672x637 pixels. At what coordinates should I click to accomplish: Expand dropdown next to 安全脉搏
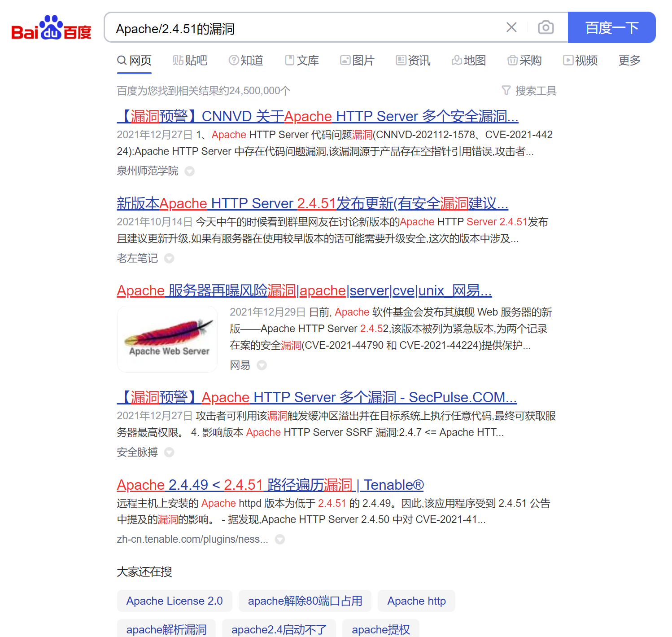click(x=169, y=452)
